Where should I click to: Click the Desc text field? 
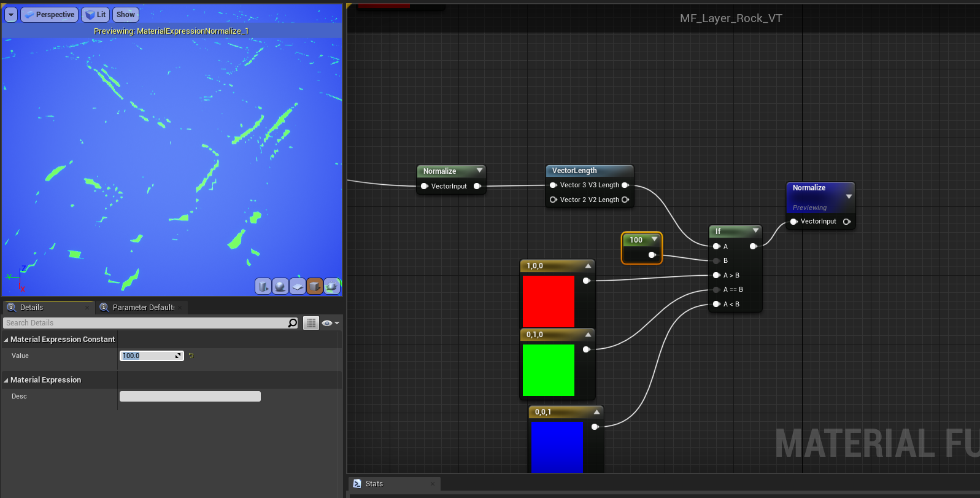pos(190,397)
